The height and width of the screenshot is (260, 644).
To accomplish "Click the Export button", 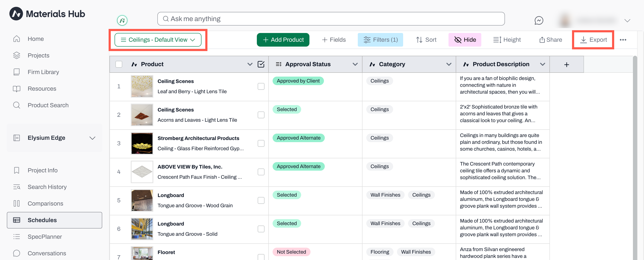I will pos(593,40).
